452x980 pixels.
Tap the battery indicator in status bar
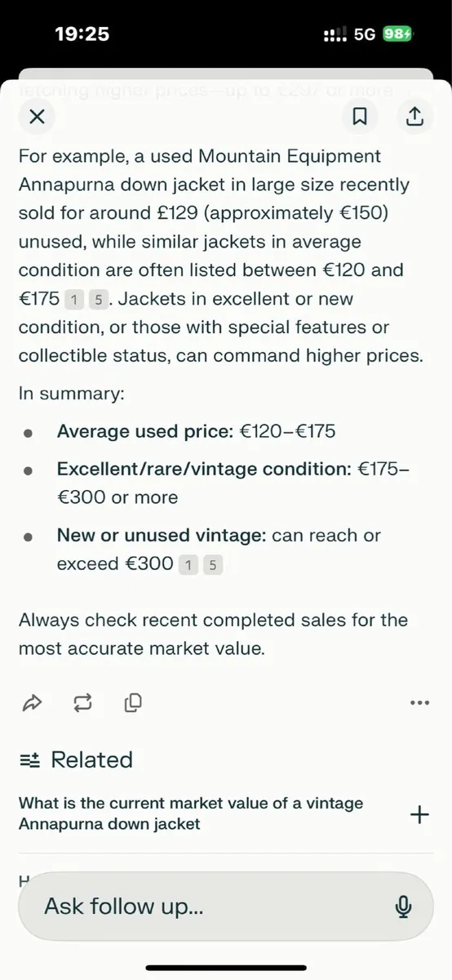tap(399, 34)
